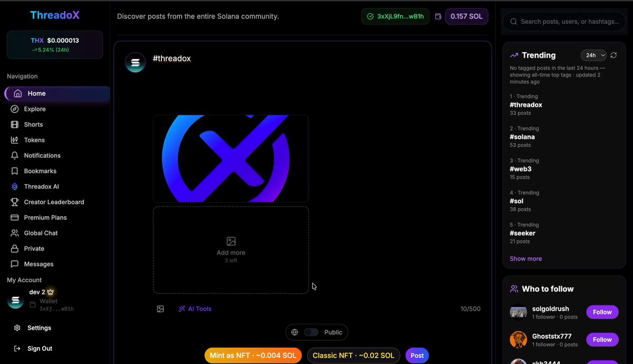Click the Shorts film icon
Screen dimensions: 633x364
tap(14, 124)
